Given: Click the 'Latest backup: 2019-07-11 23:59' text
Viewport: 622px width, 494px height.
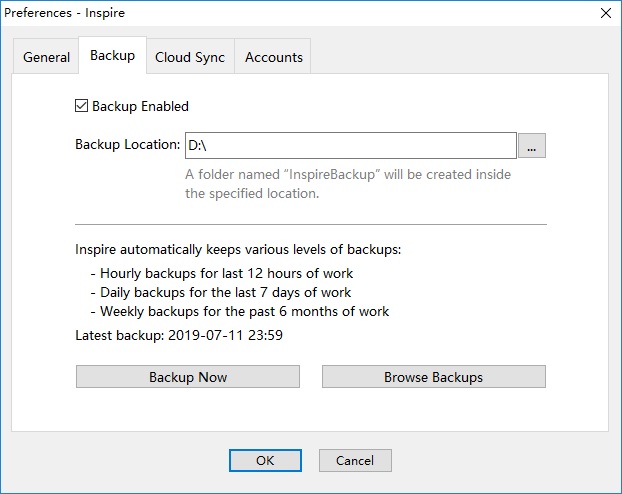Looking at the screenshot, I should coord(179,335).
